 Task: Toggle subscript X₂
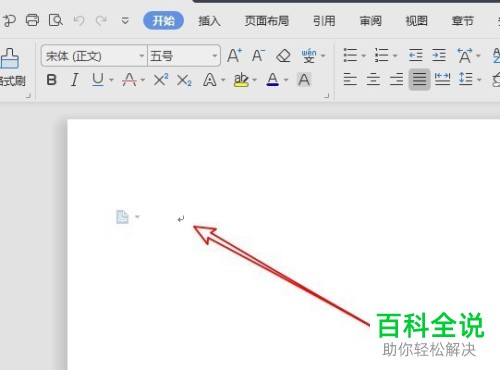pos(184,80)
